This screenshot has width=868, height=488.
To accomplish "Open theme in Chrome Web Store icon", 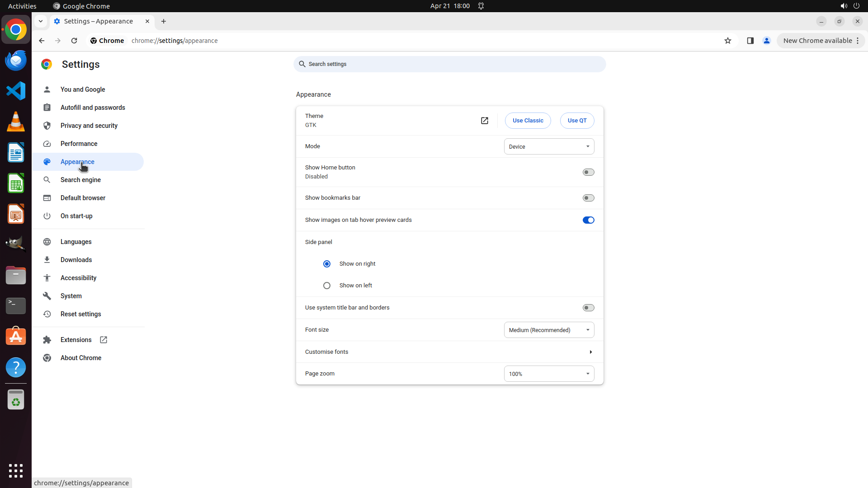I will coord(484,121).
